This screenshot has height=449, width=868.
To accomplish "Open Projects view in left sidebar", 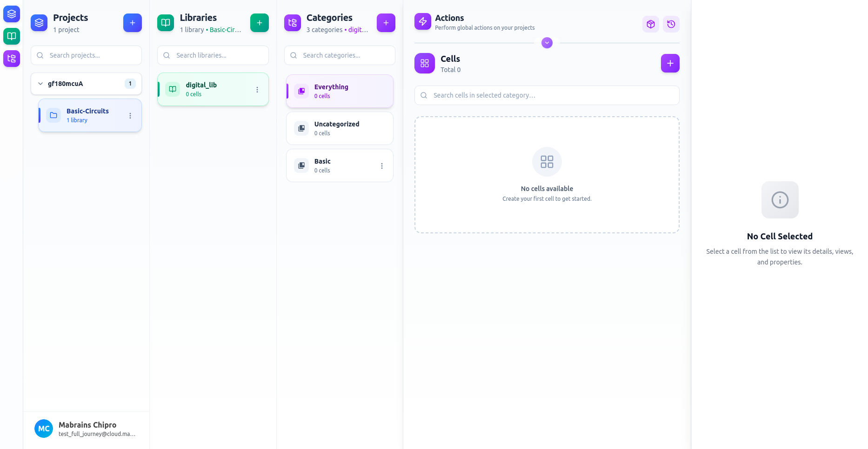I will pos(12,14).
